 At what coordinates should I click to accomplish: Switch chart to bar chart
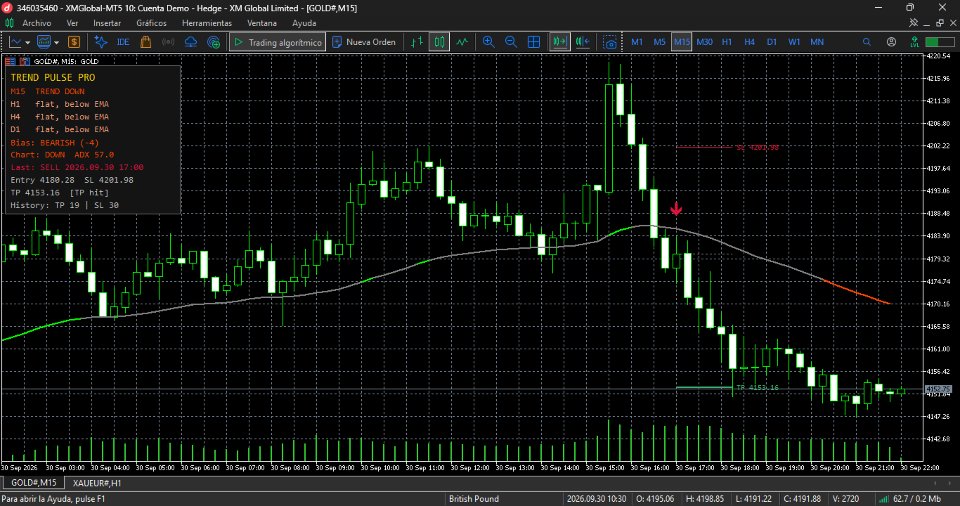click(417, 42)
